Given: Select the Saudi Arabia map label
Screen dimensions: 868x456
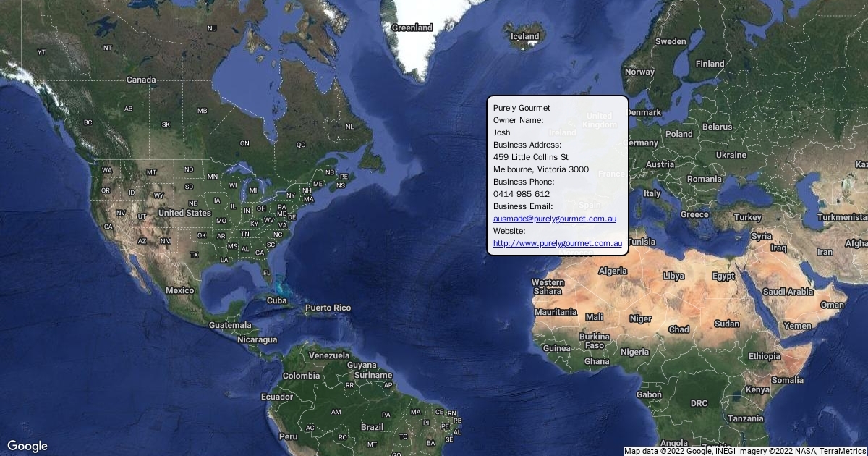Looking at the screenshot, I should click(x=788, y=292).
